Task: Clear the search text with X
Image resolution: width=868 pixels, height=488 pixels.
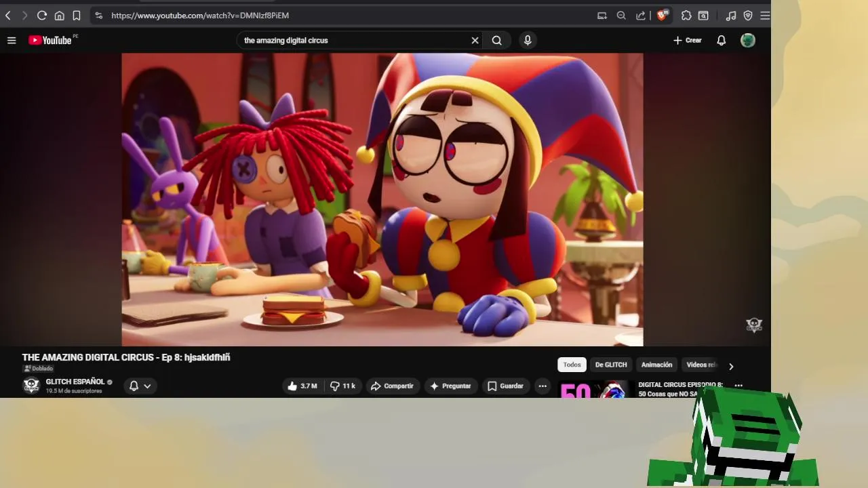Action: coord(475,41)
